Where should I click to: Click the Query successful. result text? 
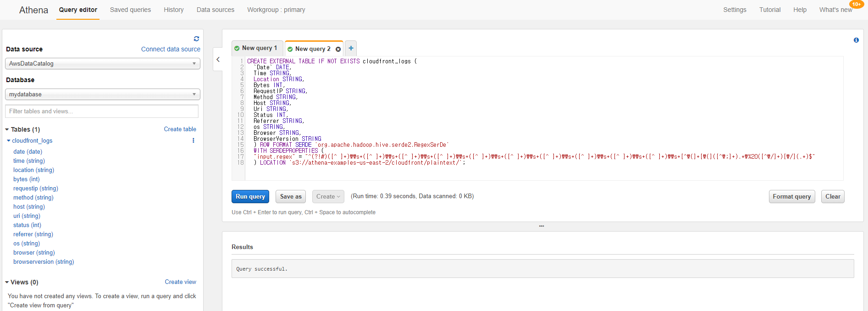tap(262, 269)
